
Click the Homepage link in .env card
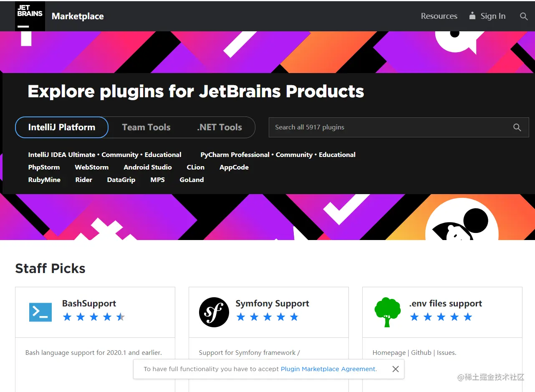pos(389,353)
